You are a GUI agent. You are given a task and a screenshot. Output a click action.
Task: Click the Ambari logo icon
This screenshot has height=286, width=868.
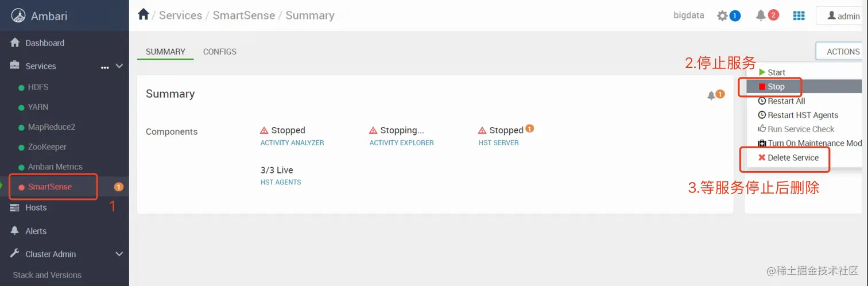(x=19, y=16)
